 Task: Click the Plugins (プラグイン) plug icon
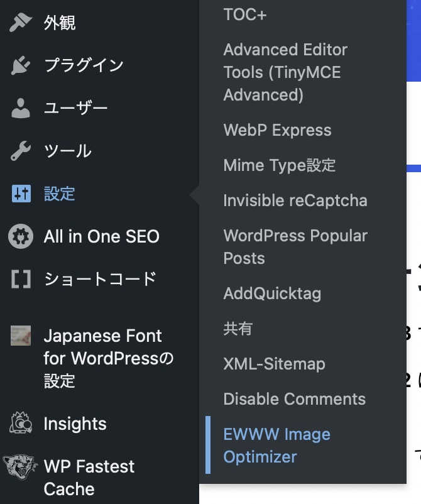21,65
